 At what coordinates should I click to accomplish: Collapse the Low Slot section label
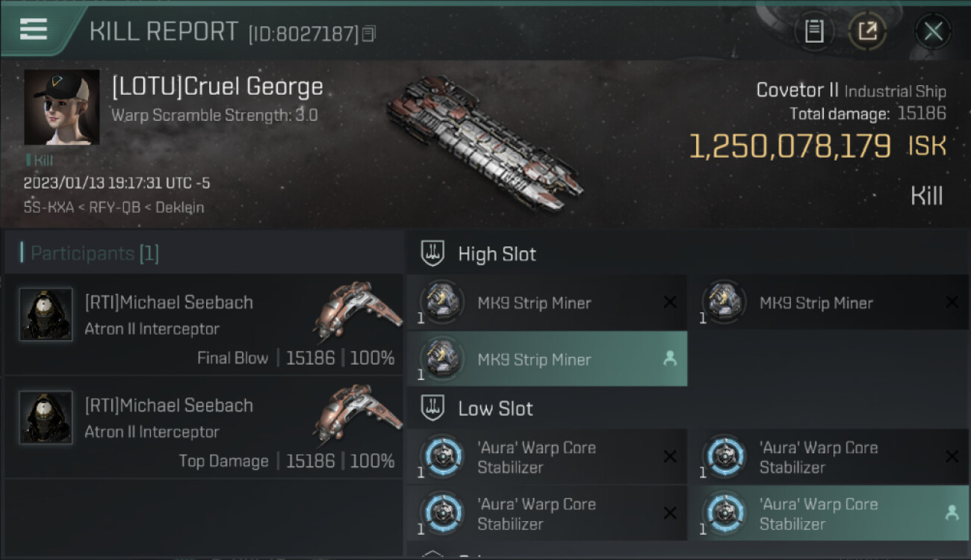click(495, 408)
